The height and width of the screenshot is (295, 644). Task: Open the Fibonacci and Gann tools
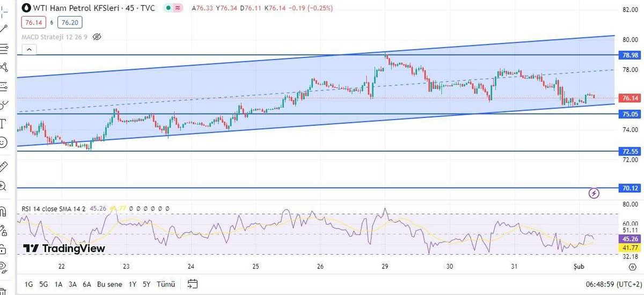point(4,48)
